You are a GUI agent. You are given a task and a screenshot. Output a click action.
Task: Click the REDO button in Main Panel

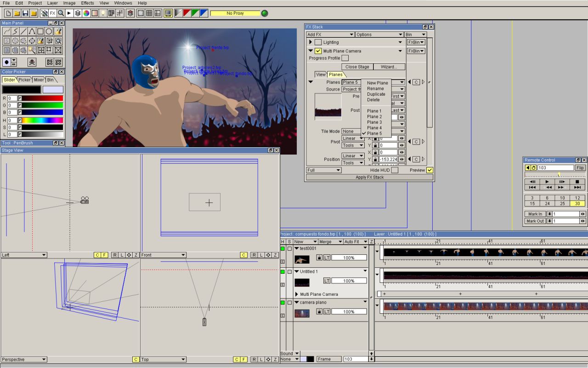click(50, 62)
